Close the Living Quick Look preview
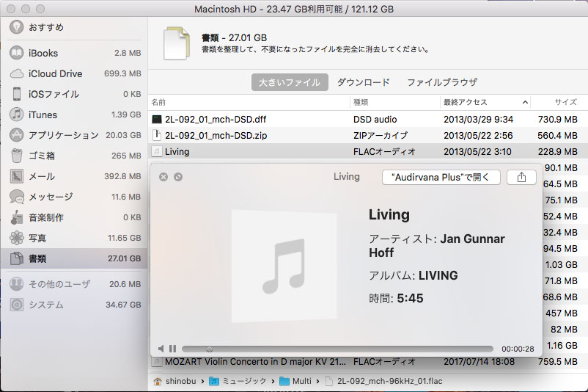588x392 pixels. click(x=163, y=177)
